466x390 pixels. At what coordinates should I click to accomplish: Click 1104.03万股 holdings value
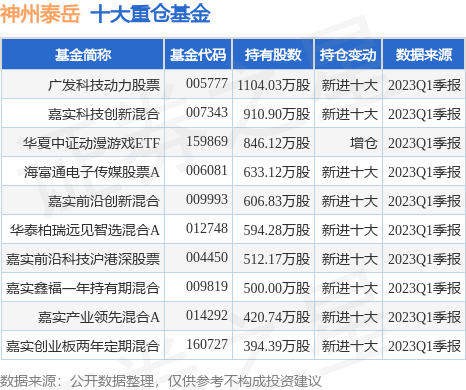pyautogui.click(x=274, y=85)
